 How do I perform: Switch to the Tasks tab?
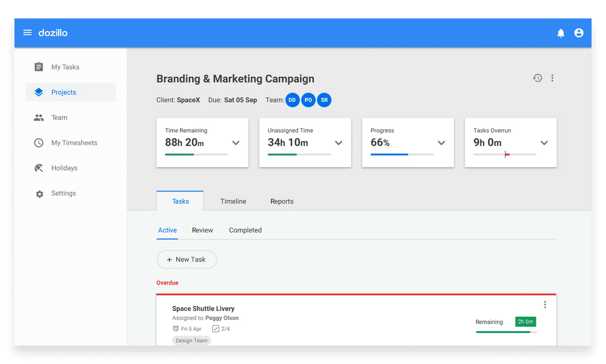(x=180, y=201)
